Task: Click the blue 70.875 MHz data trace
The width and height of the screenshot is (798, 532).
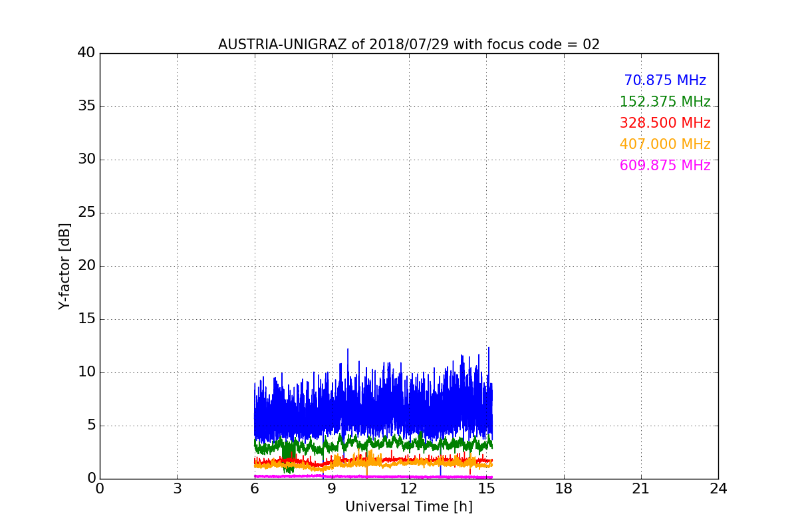Action: point(372,412)
